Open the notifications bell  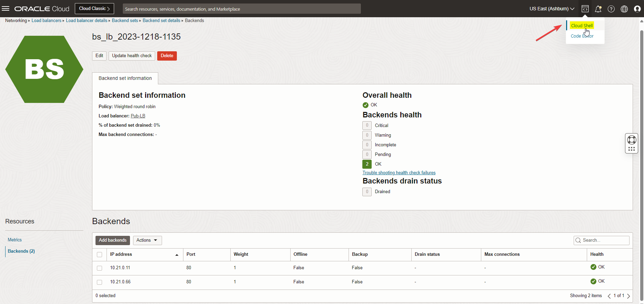tap(598, 9)
